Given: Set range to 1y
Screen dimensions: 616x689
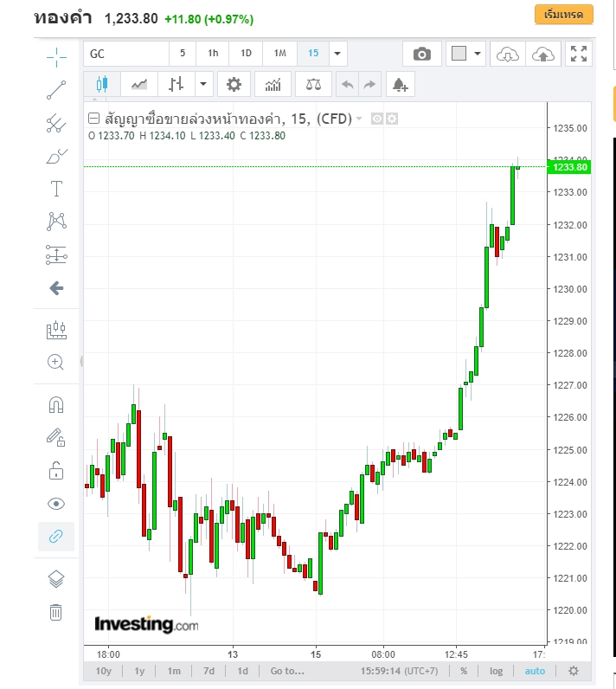Looking at the screenshot, I should click(139, 671).
